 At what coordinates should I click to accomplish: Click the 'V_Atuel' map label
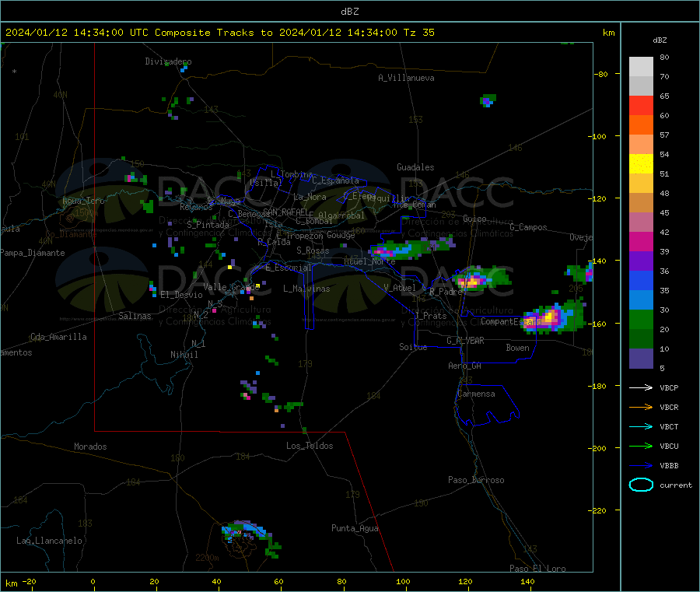pyautogui.click(x=400, y=288)
